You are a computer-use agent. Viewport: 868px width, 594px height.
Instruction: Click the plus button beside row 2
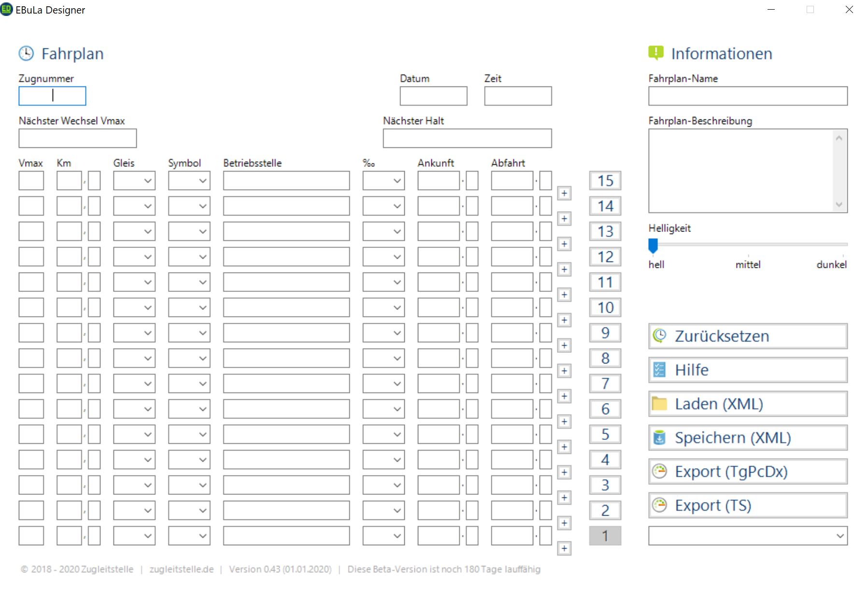(x=564, y=523)
